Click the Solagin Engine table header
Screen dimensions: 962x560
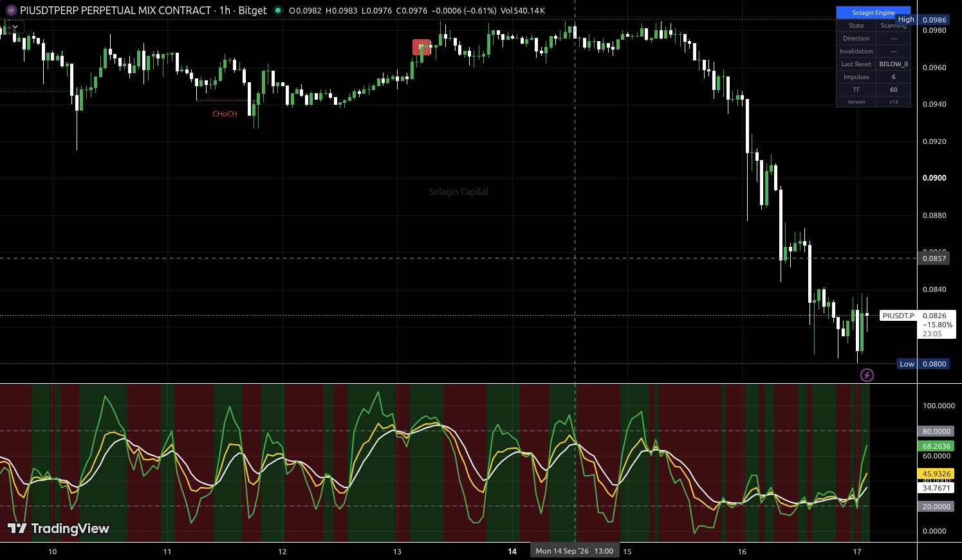873,12
